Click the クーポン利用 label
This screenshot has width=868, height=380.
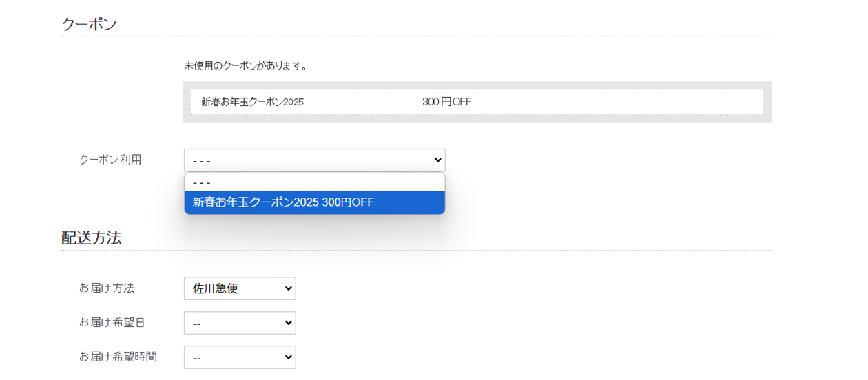click(x=110, y=159)
